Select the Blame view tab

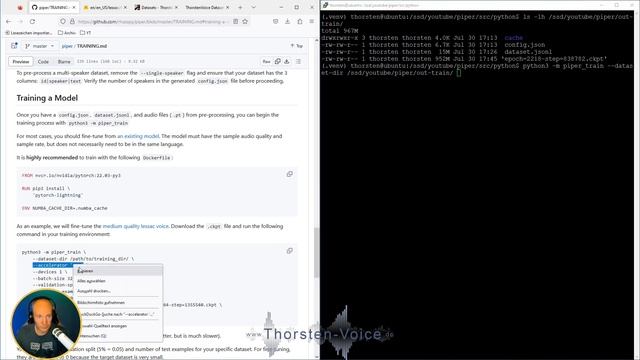[64, 62]
